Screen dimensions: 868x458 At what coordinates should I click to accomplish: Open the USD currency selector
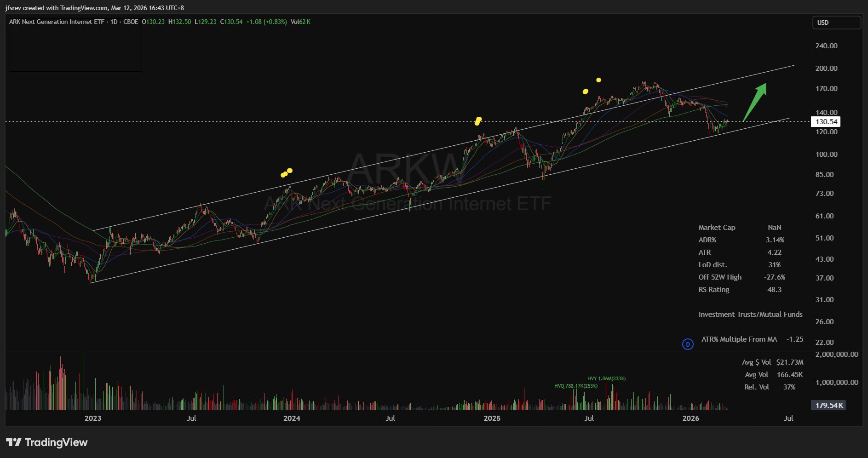(837, 23)
